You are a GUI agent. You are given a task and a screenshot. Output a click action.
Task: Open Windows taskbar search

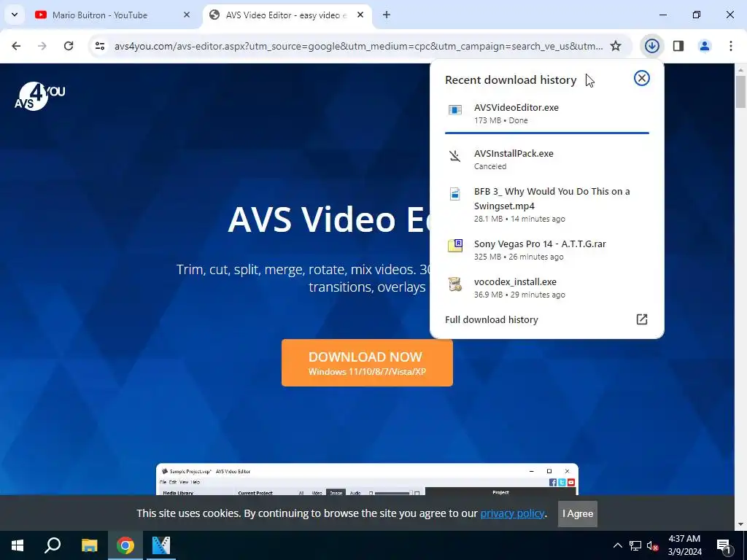coord(53,545)
